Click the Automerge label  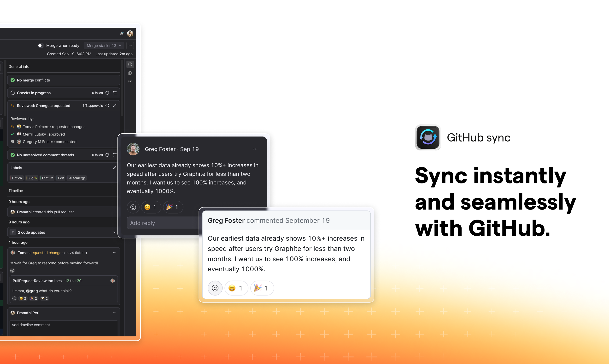pyautogui.click(x=77, y=178)
